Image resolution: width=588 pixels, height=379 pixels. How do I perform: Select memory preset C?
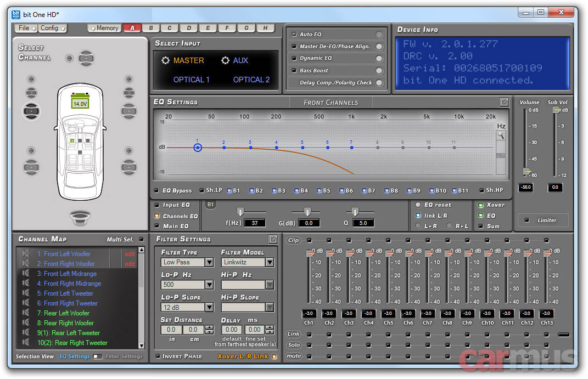point(170,28)
